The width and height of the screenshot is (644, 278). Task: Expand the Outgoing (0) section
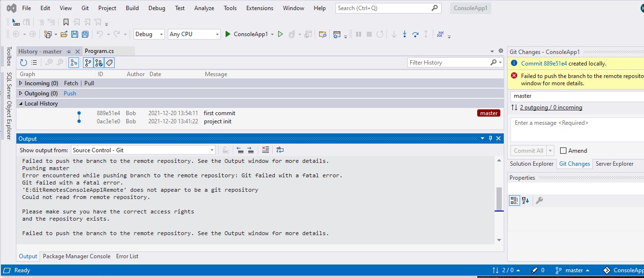pyautogui.click(x=21, y=93)
